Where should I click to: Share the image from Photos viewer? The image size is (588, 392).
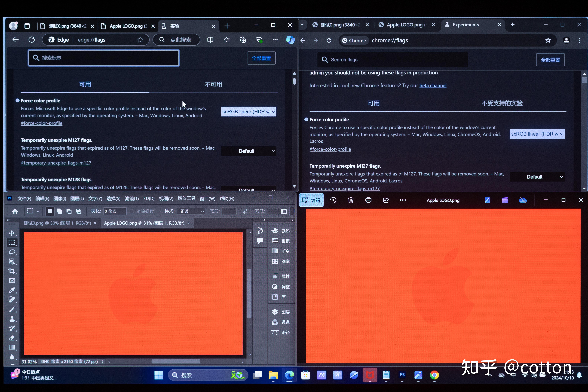point(386,200)
